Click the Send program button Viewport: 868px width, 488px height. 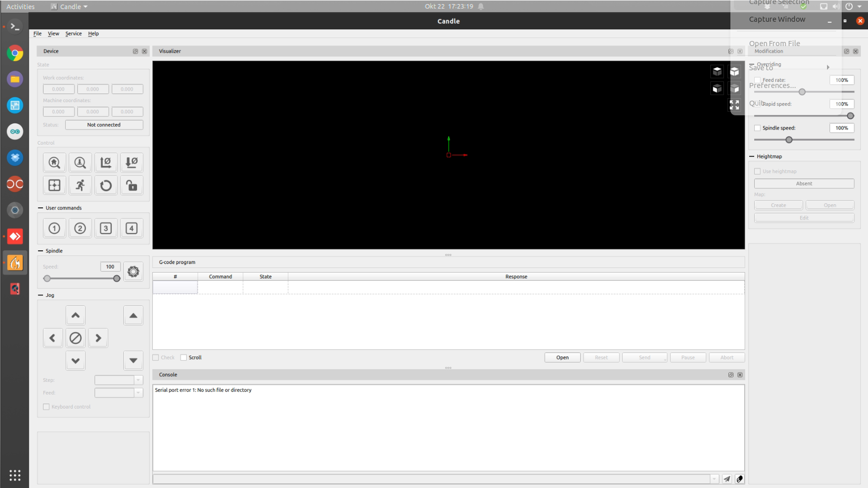tap(644, 358)
